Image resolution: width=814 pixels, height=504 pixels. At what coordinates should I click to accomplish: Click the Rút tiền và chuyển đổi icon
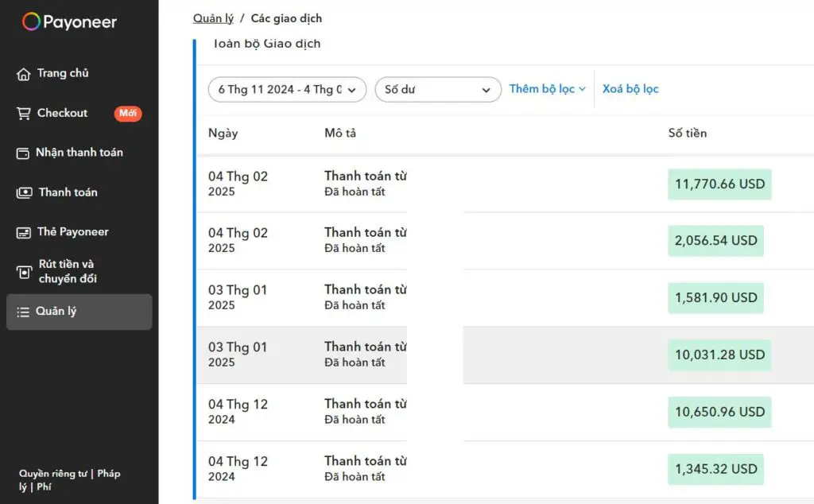click(25, 272)
